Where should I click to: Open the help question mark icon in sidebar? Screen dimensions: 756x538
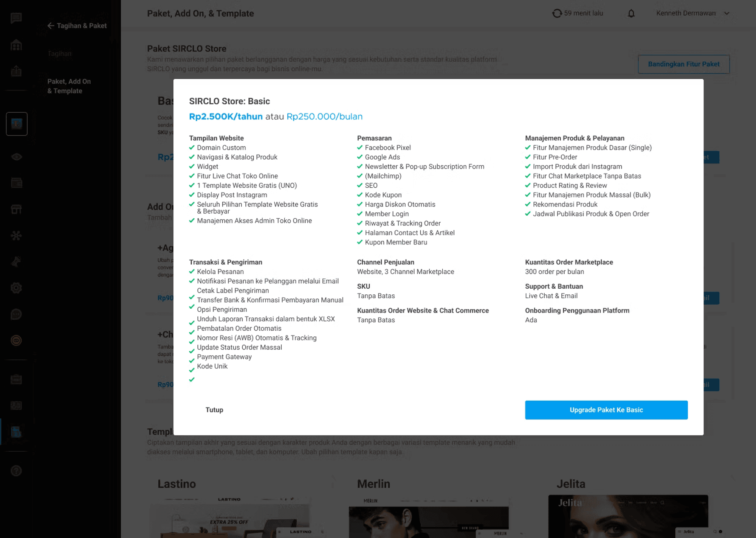[16, 471]
